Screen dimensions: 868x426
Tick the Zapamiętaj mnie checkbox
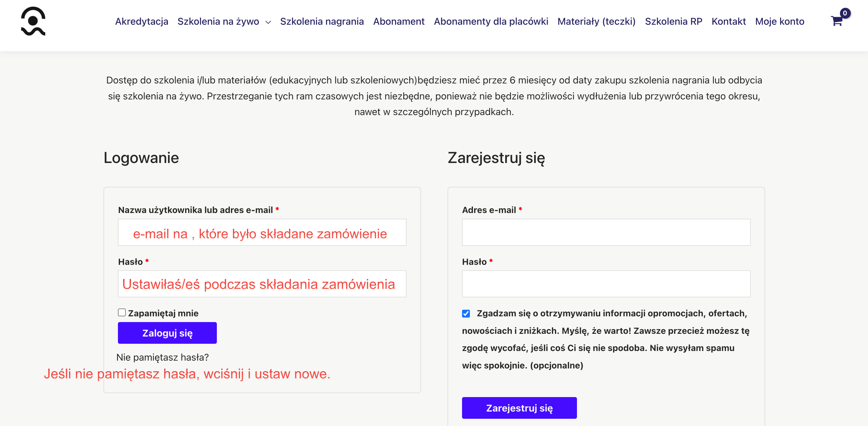tap(122, 313)
